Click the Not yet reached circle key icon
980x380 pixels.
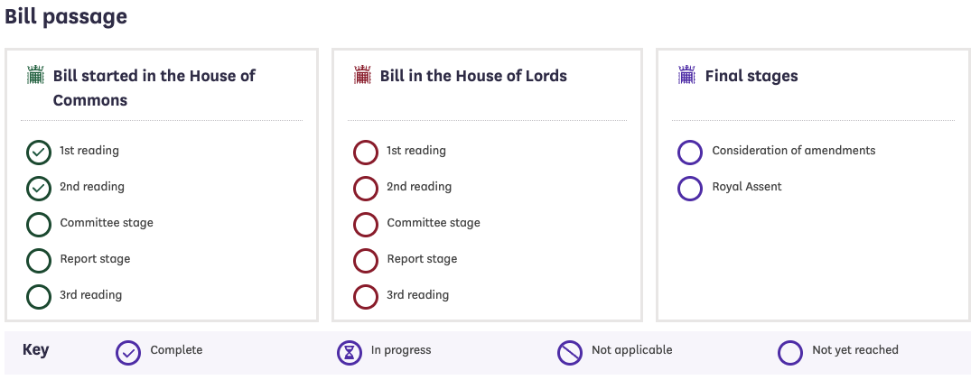click(x=790, y=352)
